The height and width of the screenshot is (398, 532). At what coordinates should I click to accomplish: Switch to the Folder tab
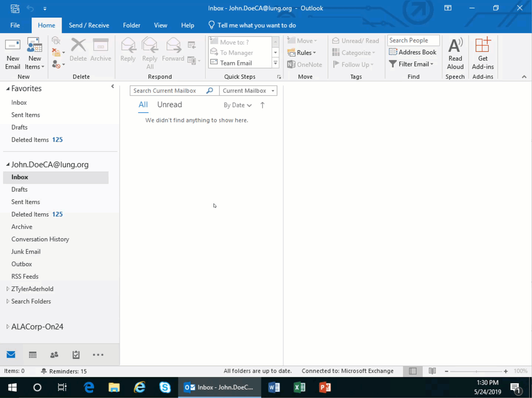[x=132, y=25]
